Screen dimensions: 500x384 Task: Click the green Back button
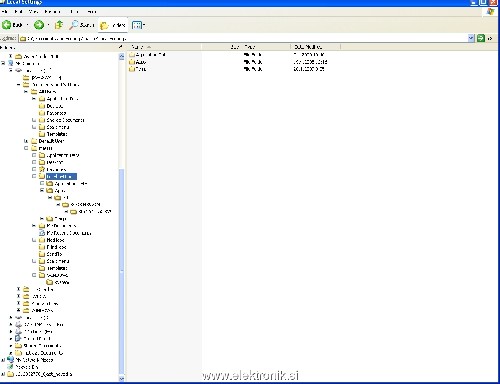coord(12,25)
